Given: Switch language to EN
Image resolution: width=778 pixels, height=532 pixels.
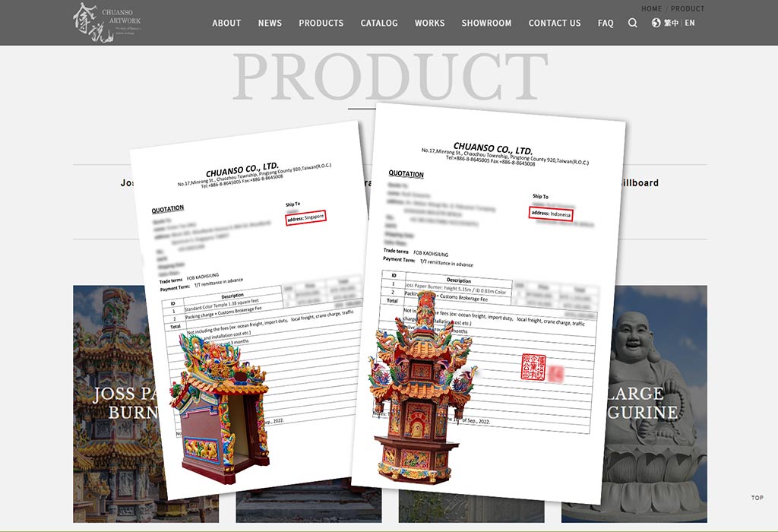Looking at the screenshot, I should (x=690, y=23).
